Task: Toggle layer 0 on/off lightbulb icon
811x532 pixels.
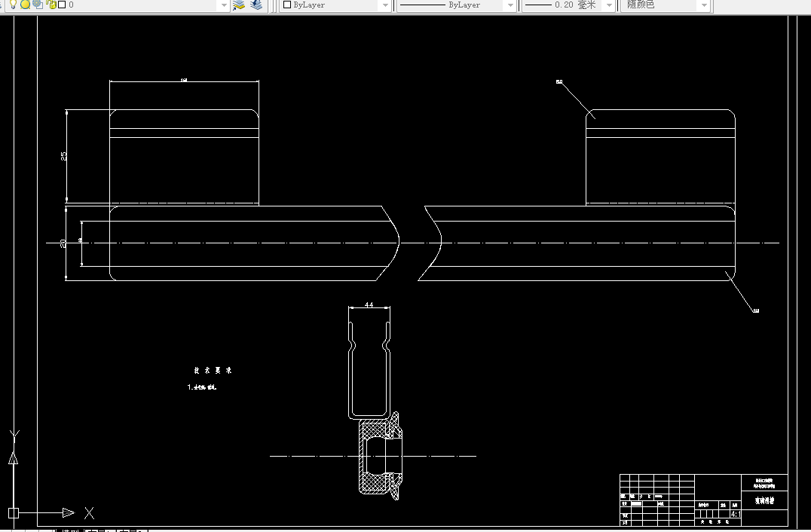Action: (14, 5)
